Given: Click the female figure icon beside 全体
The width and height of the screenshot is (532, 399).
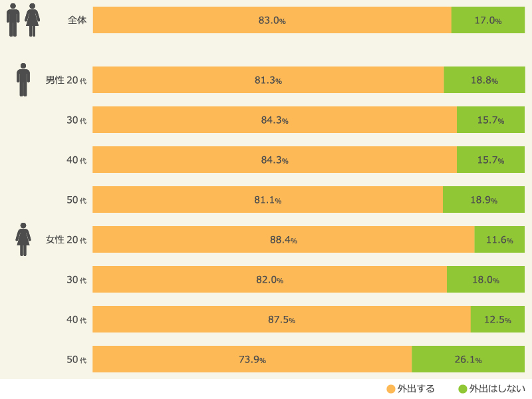Looking at the screenshot, I should tap(32, 20).
